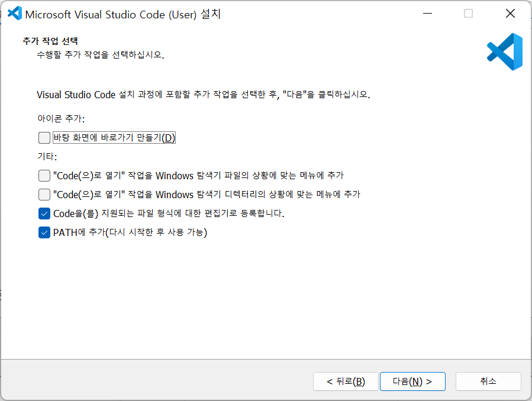Cancel setup with the 취소 button
Screen dimensions: 532x401
pyautogui.click(x=488, y=381)
